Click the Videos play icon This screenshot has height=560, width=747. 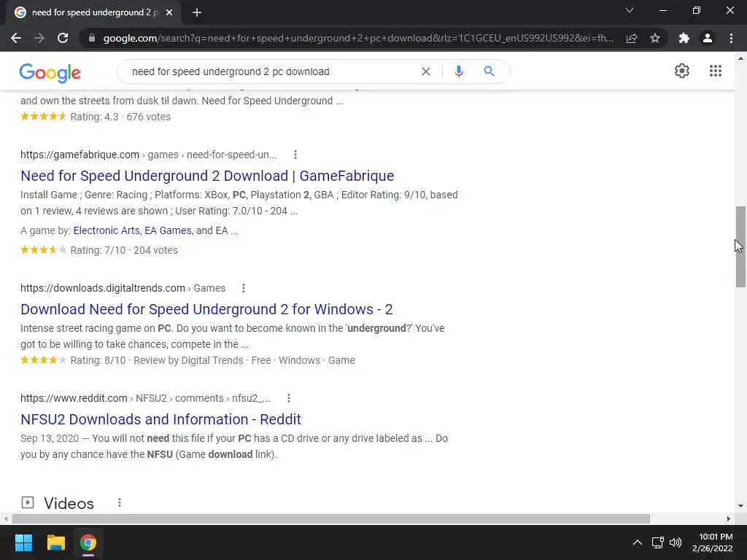tap(28, 502)
